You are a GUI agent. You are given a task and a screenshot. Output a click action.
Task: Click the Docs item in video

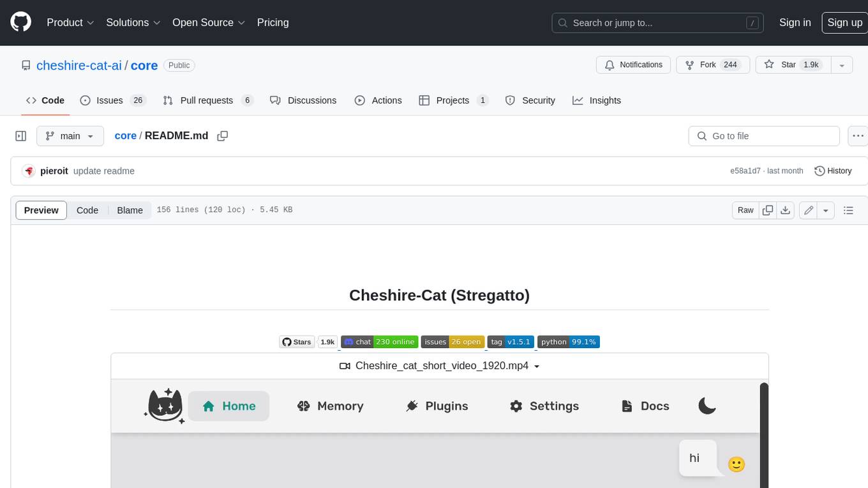point(645,406)
